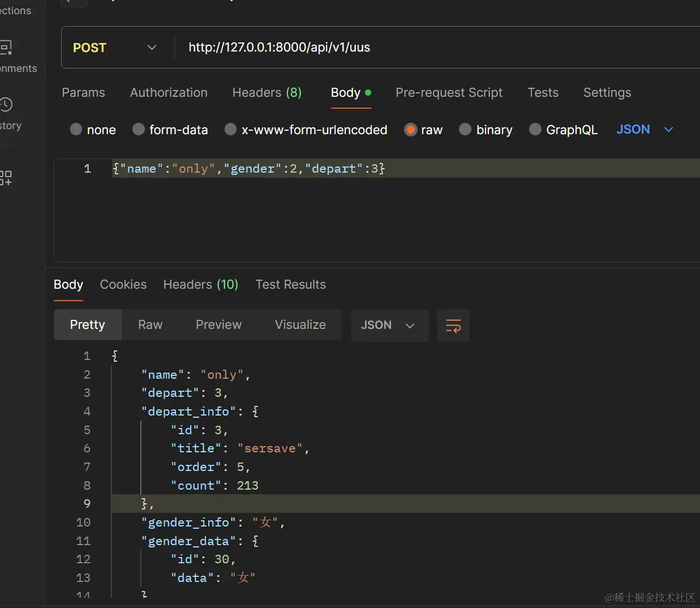Open the POST method dropdown

[115, 48]
